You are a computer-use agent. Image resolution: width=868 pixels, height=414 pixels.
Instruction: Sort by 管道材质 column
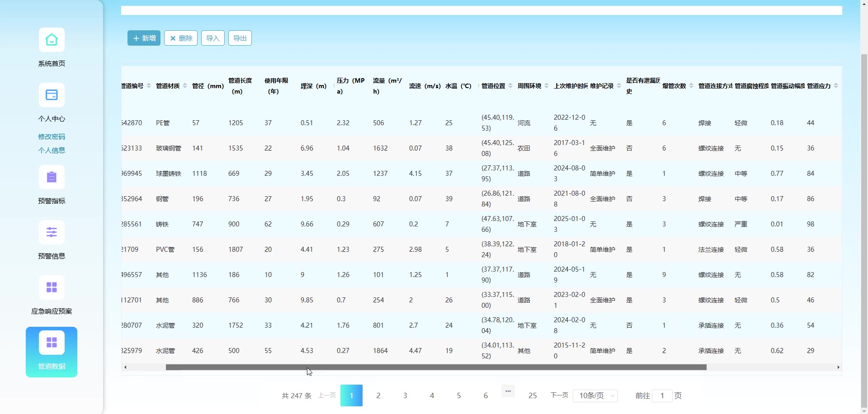(x=184, y=86)
